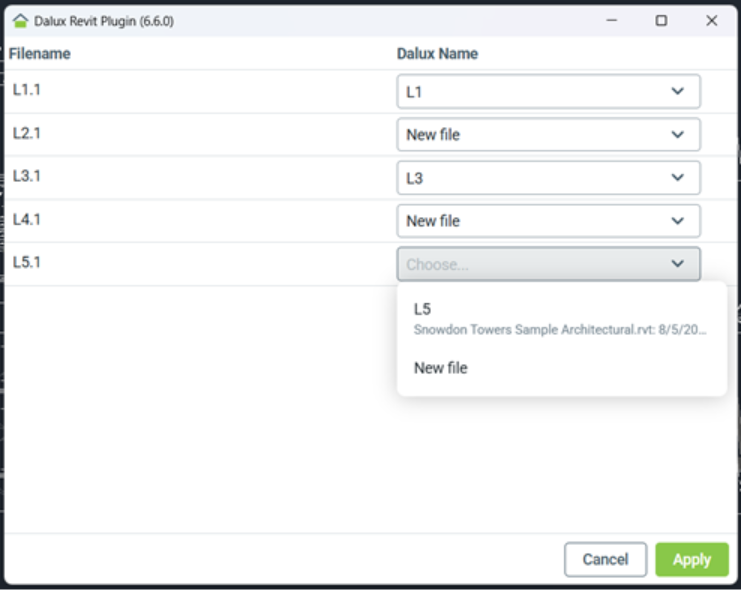The height and width of the screenshot is (591, 741).
Task: Minimize the Dalux Revit Plugin window
Action: 612,20
